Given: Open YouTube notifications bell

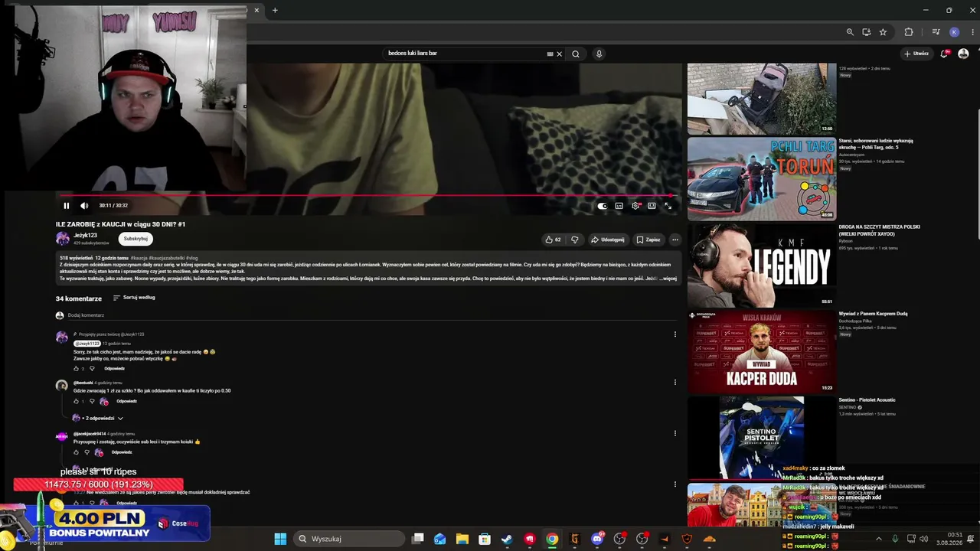Looking at the screenshot, I should [945, 54].
